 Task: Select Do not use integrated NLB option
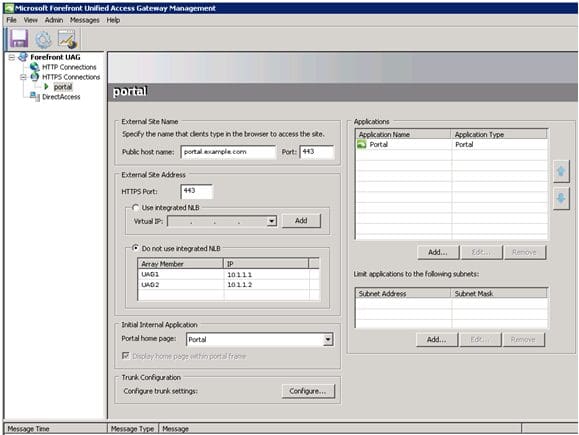point(136,248)
